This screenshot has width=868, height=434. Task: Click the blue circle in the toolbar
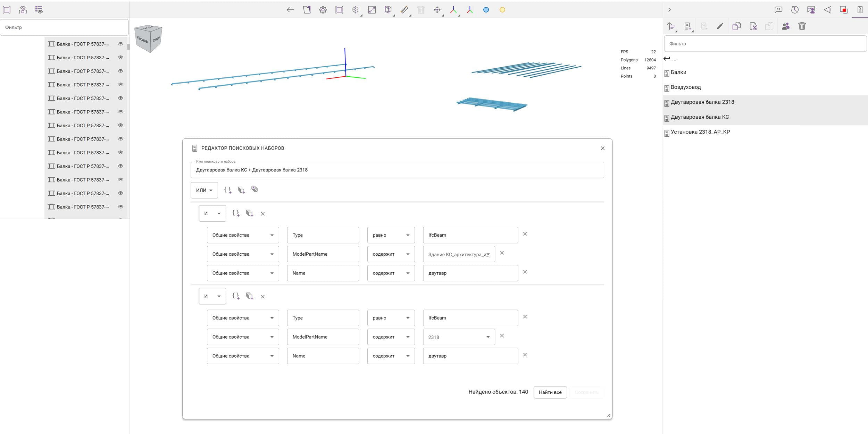click(486, 10)
